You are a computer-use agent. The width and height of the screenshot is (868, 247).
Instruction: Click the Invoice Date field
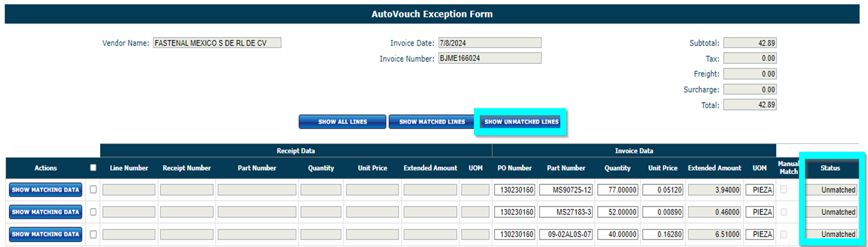pyautogui.click(x=489, y=43)
